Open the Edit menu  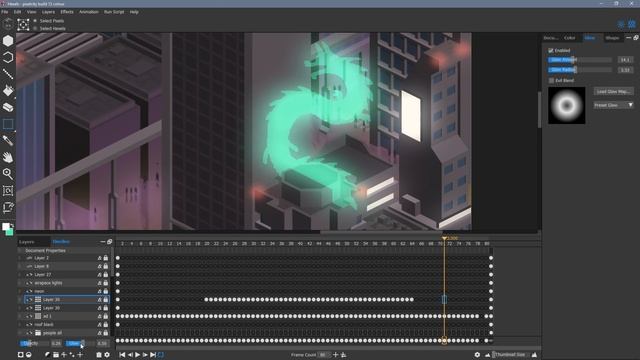(17, 12)
